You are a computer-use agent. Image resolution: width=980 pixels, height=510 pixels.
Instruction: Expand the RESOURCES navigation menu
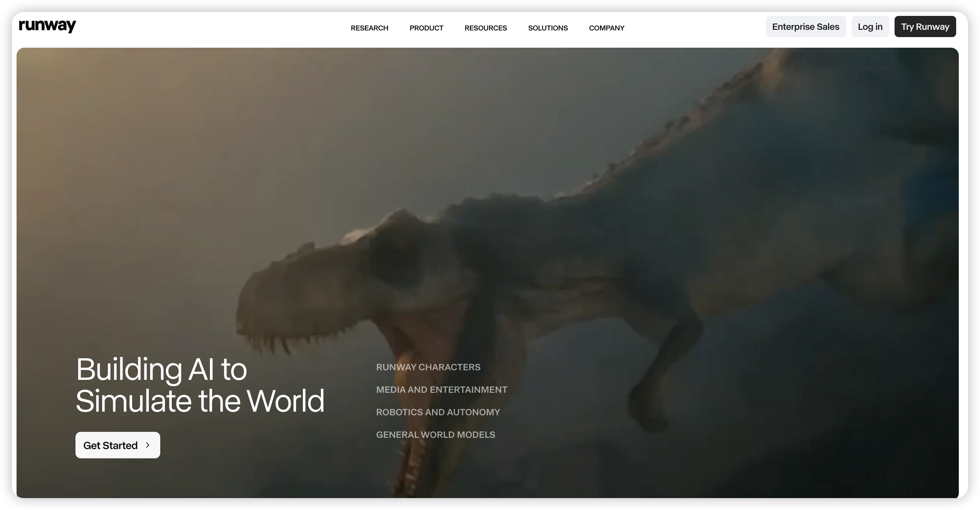(x=485, y=28)
